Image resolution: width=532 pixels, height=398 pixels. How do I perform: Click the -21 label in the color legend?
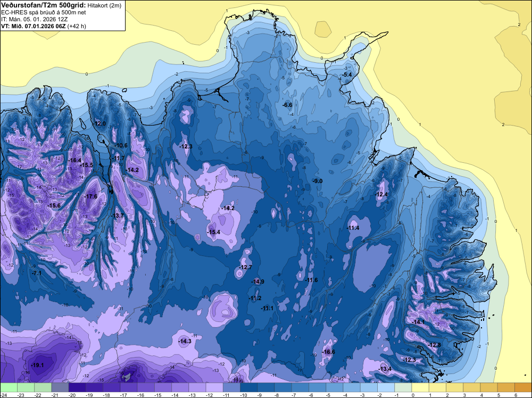(x=56, y=395)
